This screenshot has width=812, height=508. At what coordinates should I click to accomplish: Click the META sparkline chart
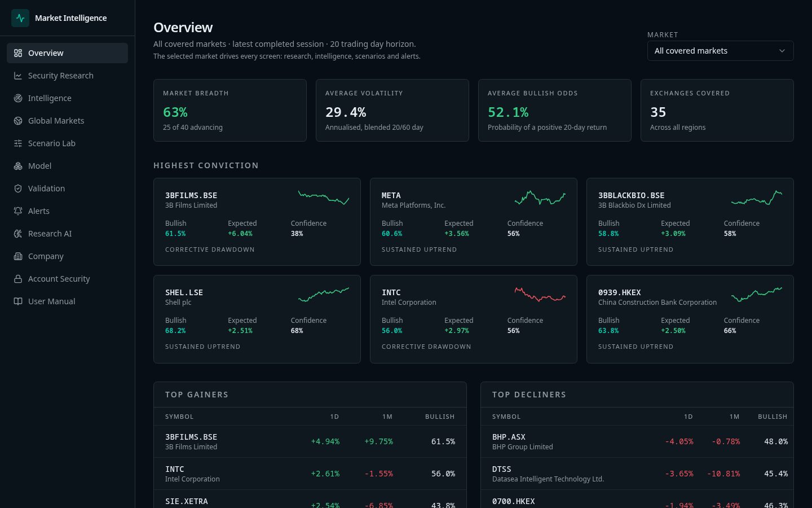click(x=540, y=198)
